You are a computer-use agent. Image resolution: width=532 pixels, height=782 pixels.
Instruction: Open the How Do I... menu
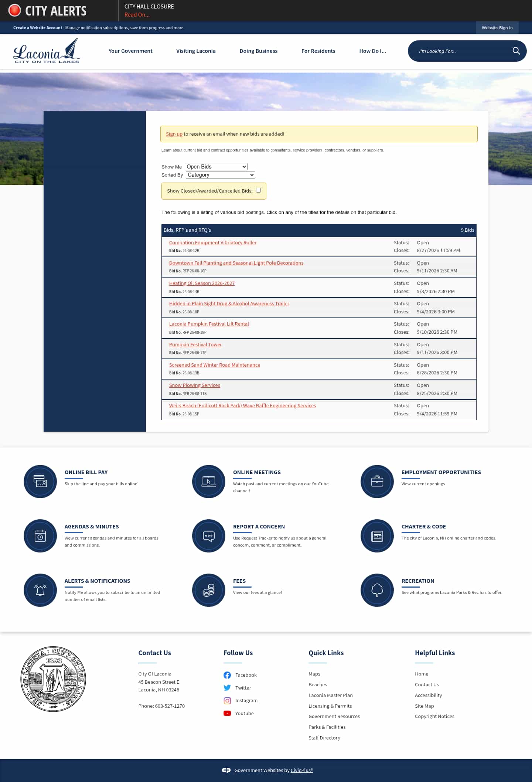point(373,51)
